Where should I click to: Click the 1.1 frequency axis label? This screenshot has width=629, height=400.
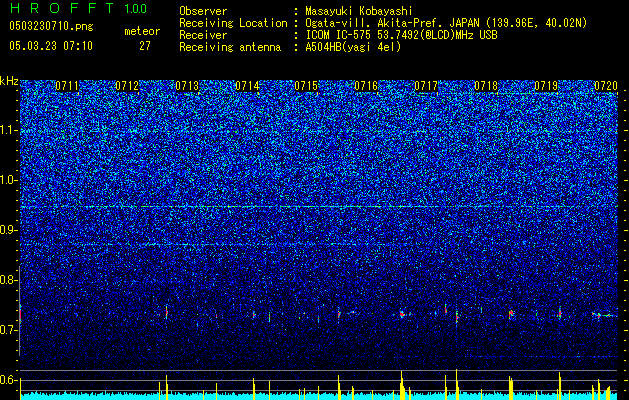pyautogui.click(x=9, y=130)
